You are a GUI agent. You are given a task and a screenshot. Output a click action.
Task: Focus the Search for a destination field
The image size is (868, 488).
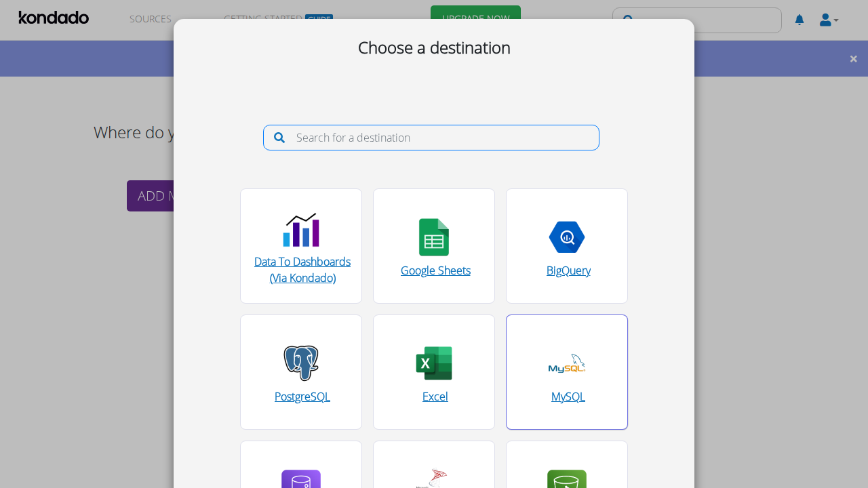click(431, 138)
